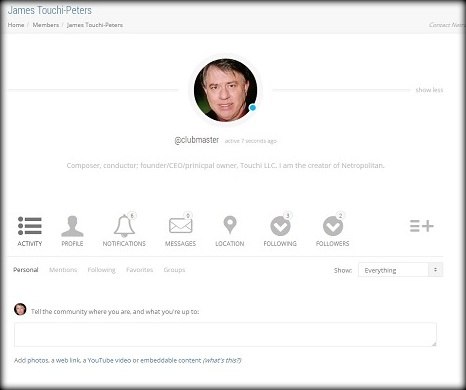
Task: Open the Location pin icon
Action: pyautogui.click(x=230, y=225)
